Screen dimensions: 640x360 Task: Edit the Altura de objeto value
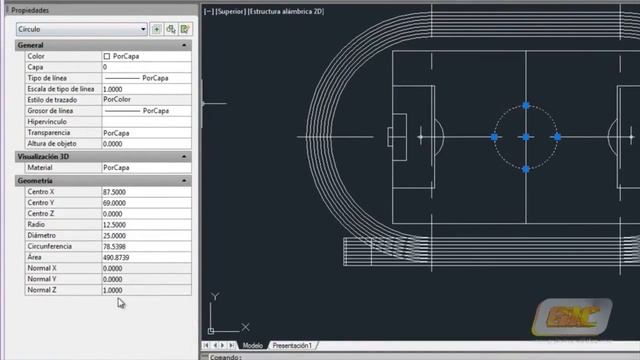tap(146, 144)
